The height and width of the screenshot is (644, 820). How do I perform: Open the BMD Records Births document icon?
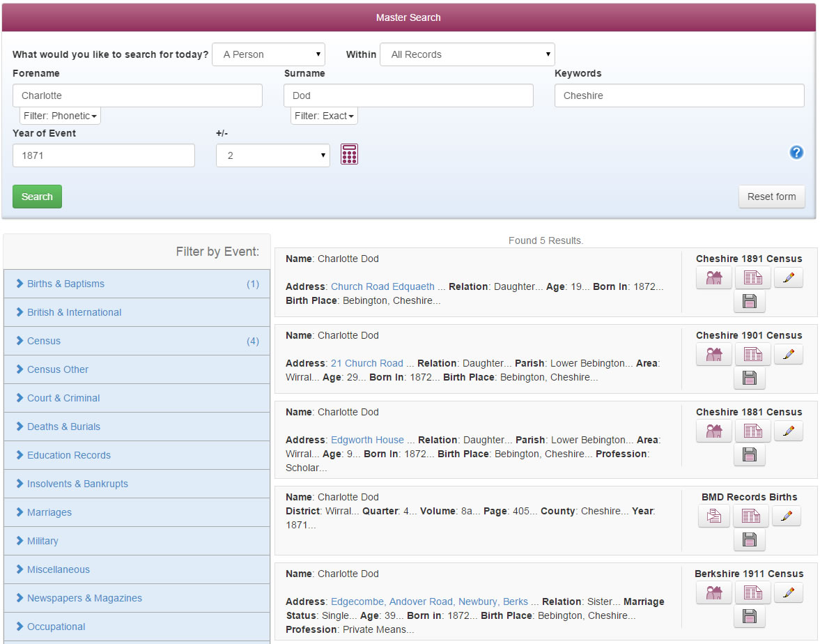click(x=714, y=516)
